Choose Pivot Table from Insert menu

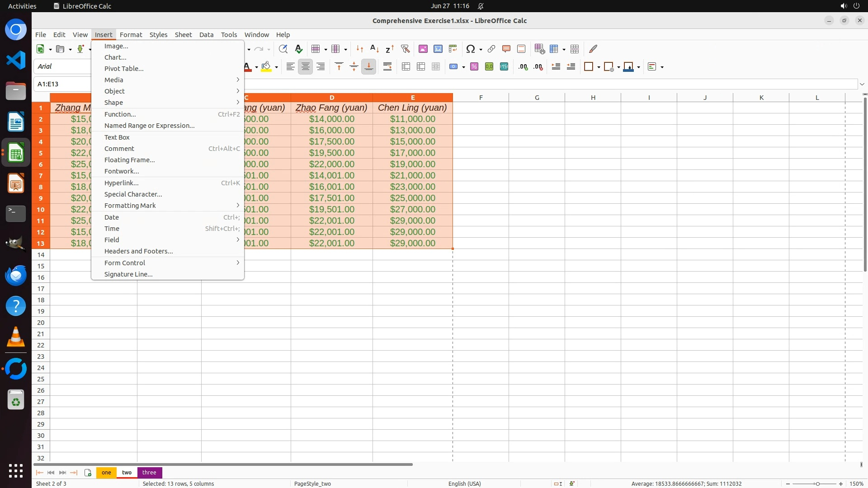pos(124,69)
